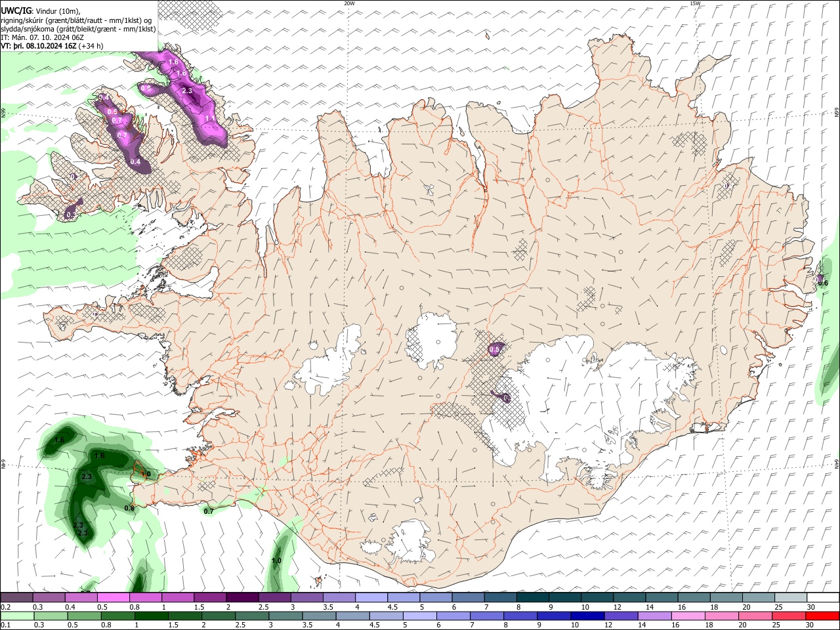Click the '15W' longitude label
The height and width of the screenshot is (630, 840).
pyautogui.click(x=695, y=3)
